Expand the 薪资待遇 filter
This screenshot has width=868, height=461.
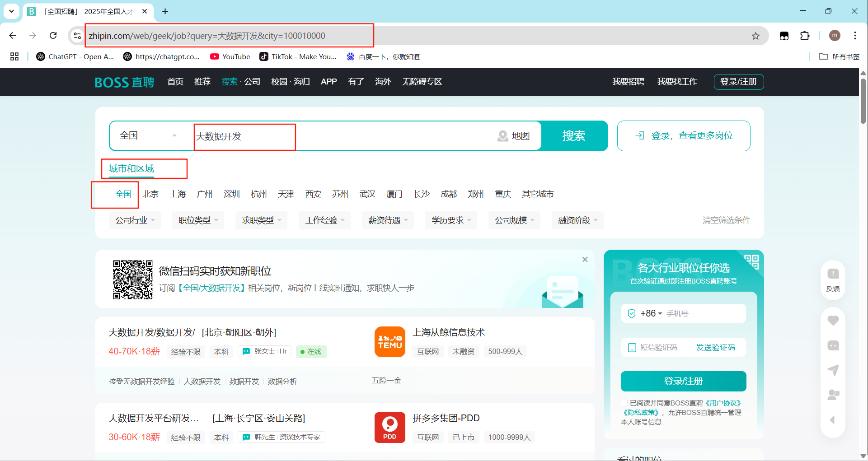[x=388, y=220]
